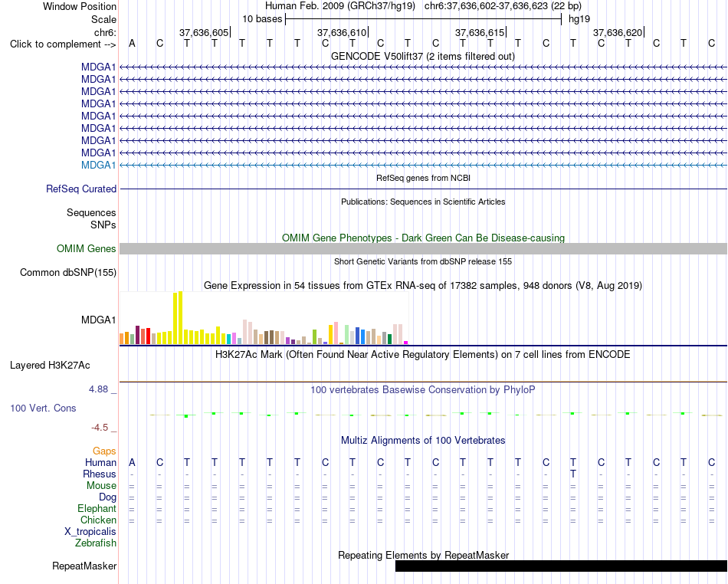728x584 pixels.
Task: Click the dark green GTEx expression bar
Action: pyautogui.click(x=390, y=339)
